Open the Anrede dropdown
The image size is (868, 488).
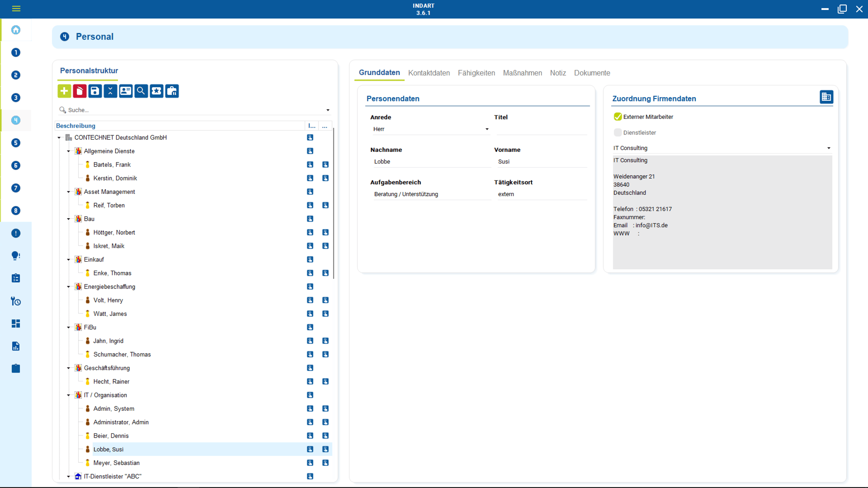click(x=487, y=129)
